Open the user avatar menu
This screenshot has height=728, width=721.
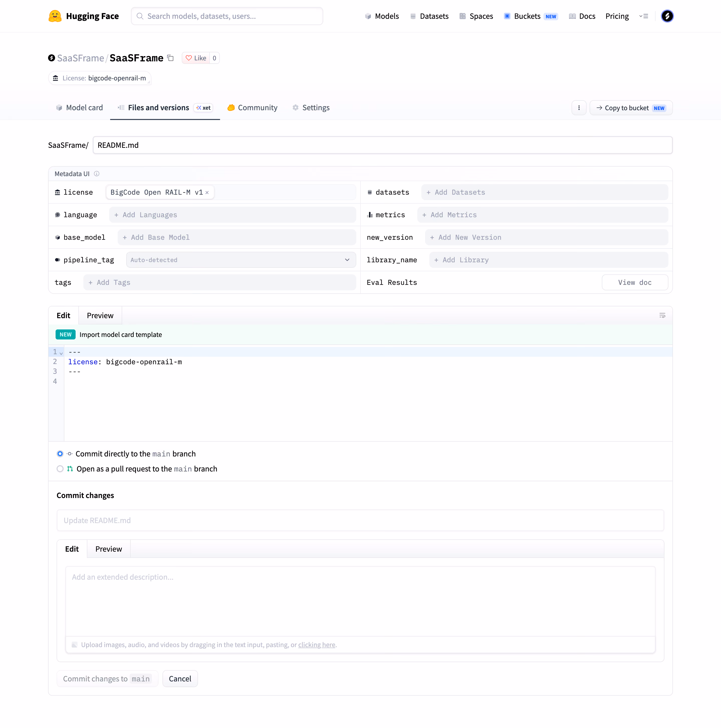click(667, 16)
